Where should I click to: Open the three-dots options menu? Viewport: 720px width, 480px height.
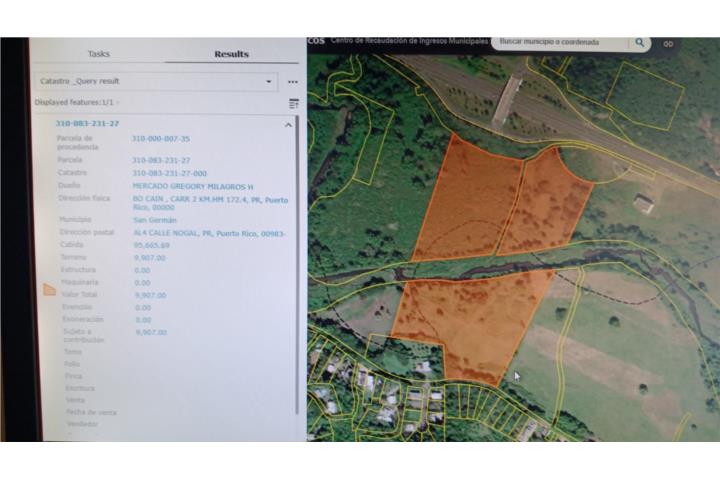tap(293, 81)
